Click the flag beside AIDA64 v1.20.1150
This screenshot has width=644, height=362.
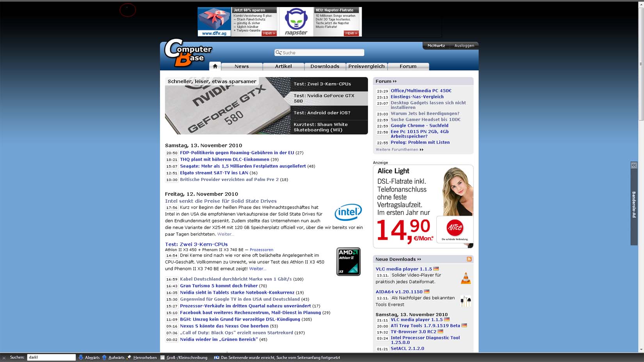[x=427, y=291]
